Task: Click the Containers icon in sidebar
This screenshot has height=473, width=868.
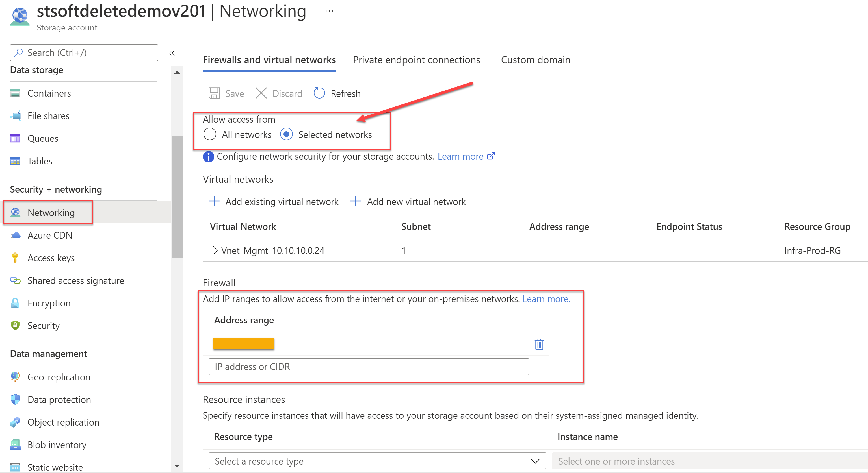Action: click(x=15, y=93)
